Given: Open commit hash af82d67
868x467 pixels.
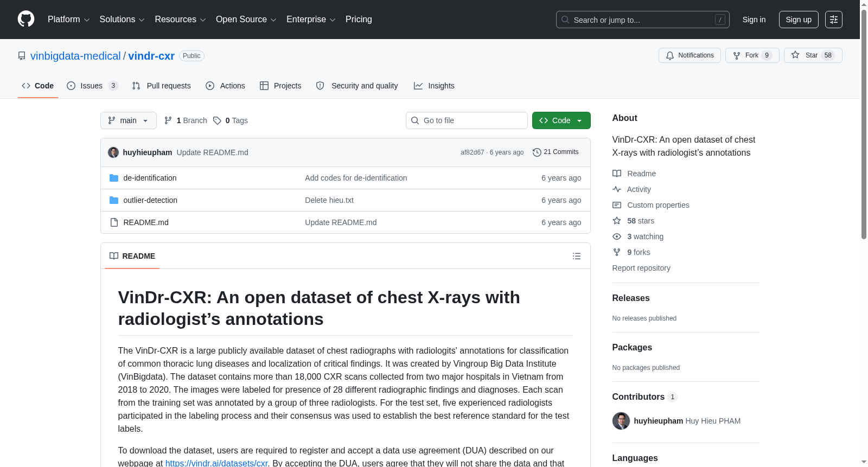Looking at the screenshot, I should (473, 152).
